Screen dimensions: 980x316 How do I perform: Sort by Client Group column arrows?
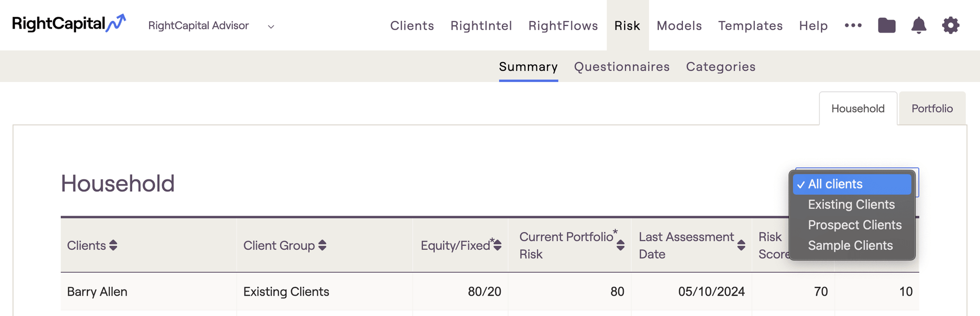tap(322, 245)
